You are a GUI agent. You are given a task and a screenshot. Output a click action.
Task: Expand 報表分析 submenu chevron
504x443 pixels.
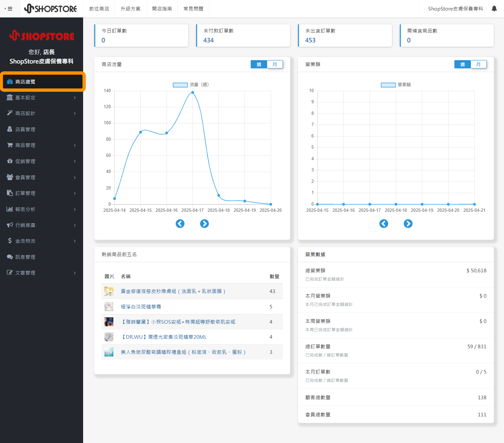75,209
